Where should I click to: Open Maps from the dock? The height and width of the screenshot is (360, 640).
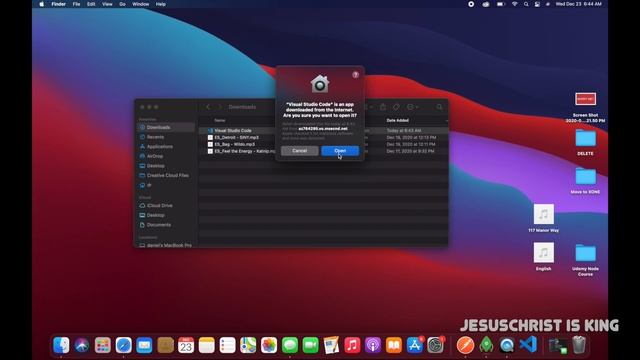248,345
